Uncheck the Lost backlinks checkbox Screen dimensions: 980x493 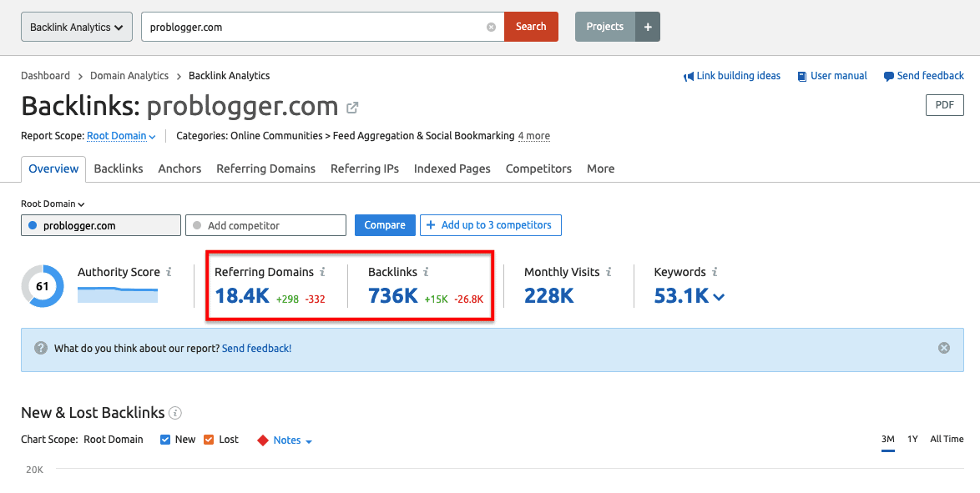point(209,440)
